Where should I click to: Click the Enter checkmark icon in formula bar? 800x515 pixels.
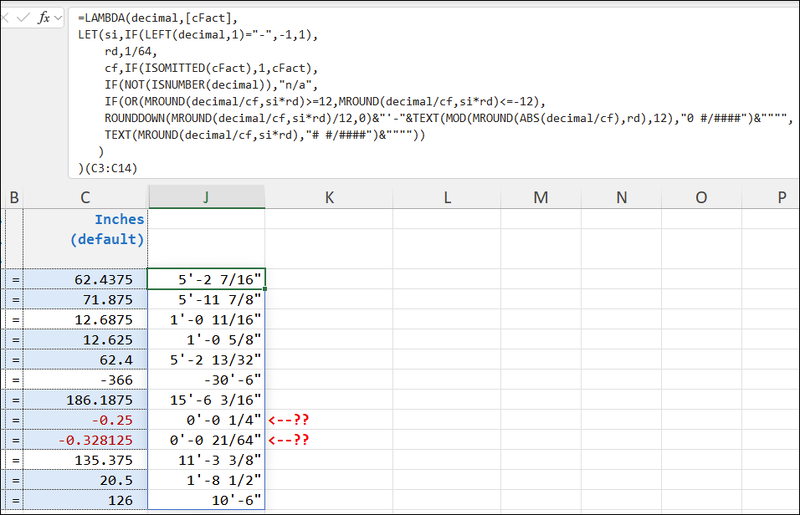24,18
